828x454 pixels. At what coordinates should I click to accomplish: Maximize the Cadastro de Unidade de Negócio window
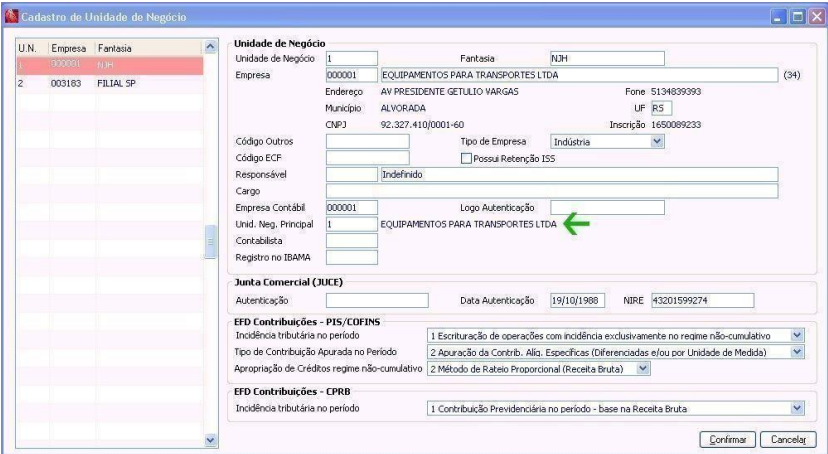(x=797, y=17)
